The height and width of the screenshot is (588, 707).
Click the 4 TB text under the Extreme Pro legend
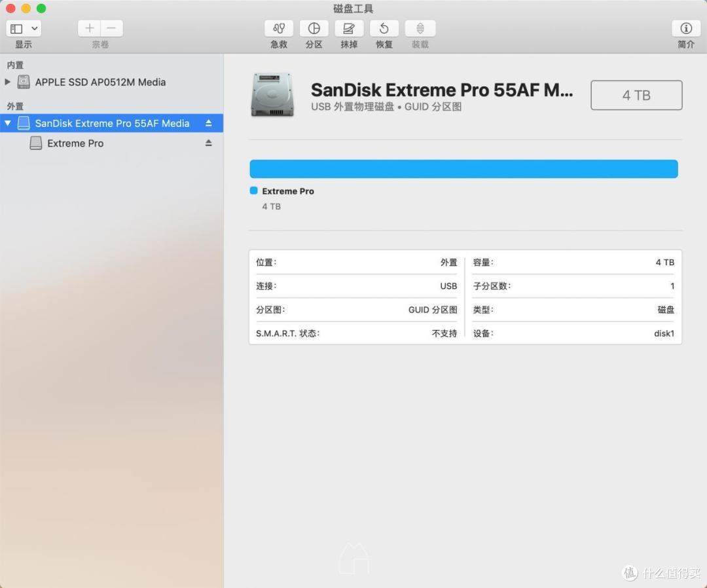click(x=272, y=206)
